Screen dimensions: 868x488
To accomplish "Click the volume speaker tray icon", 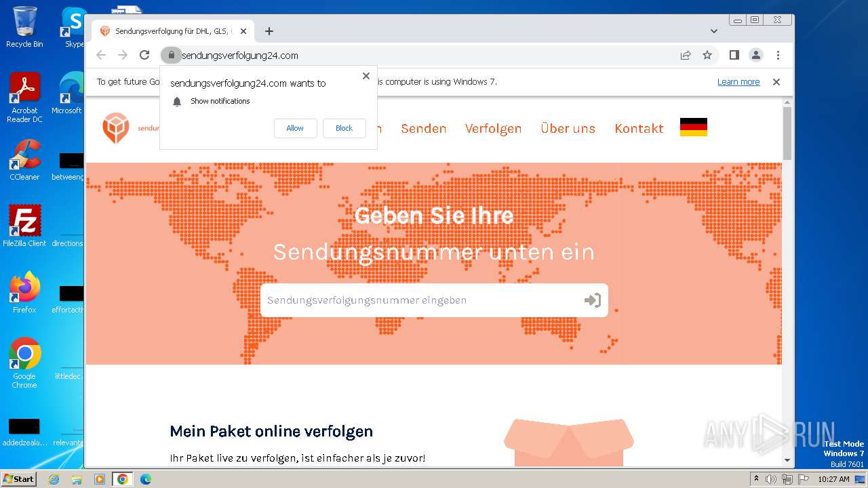I will tap(771, 479).
